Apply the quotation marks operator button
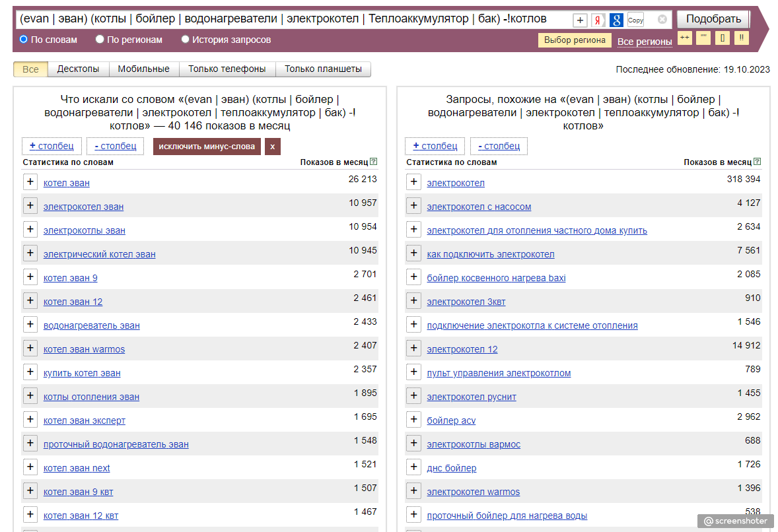 coord(703,38)
